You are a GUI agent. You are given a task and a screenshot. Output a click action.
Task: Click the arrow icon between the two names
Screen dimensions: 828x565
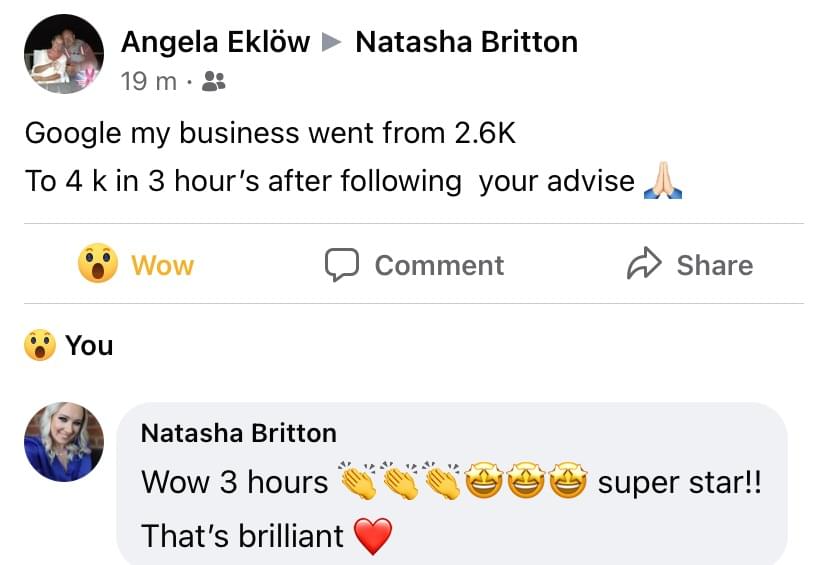[332, 43]
